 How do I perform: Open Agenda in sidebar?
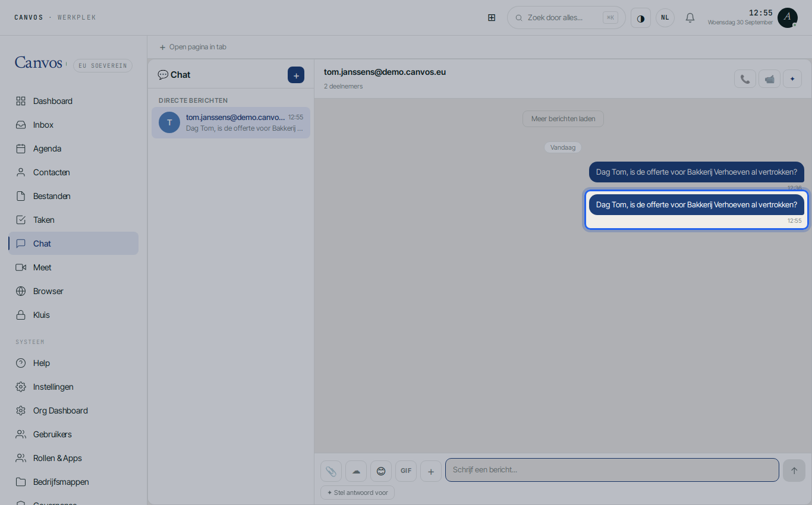pos(74,149)
